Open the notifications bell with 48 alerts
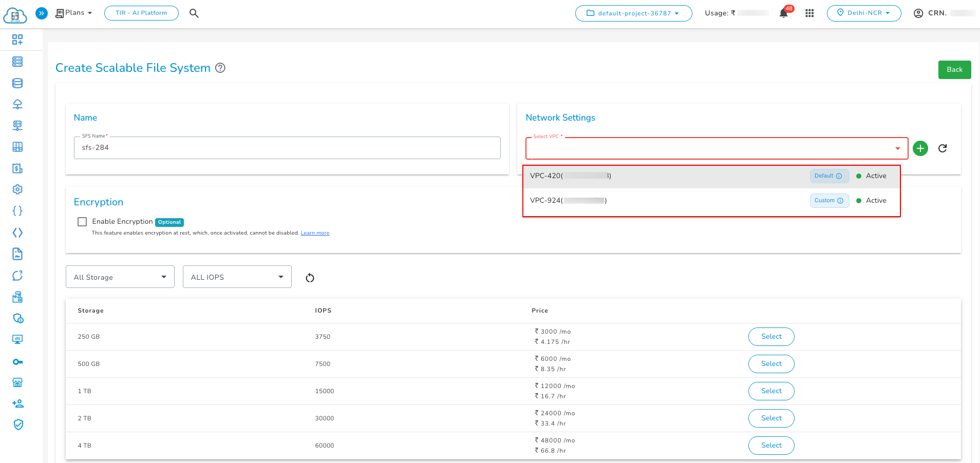The height and width of the screenshot is (463, 980). click(x=784, y=13)
